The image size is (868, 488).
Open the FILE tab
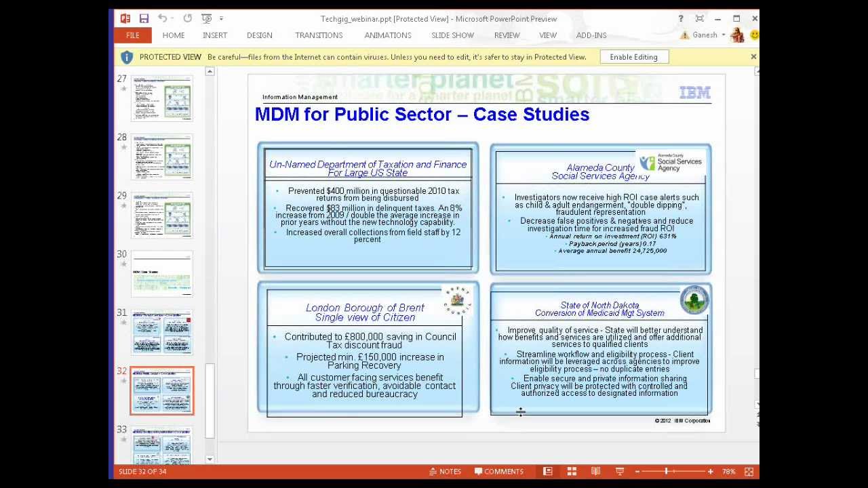(x=132, y=35)
